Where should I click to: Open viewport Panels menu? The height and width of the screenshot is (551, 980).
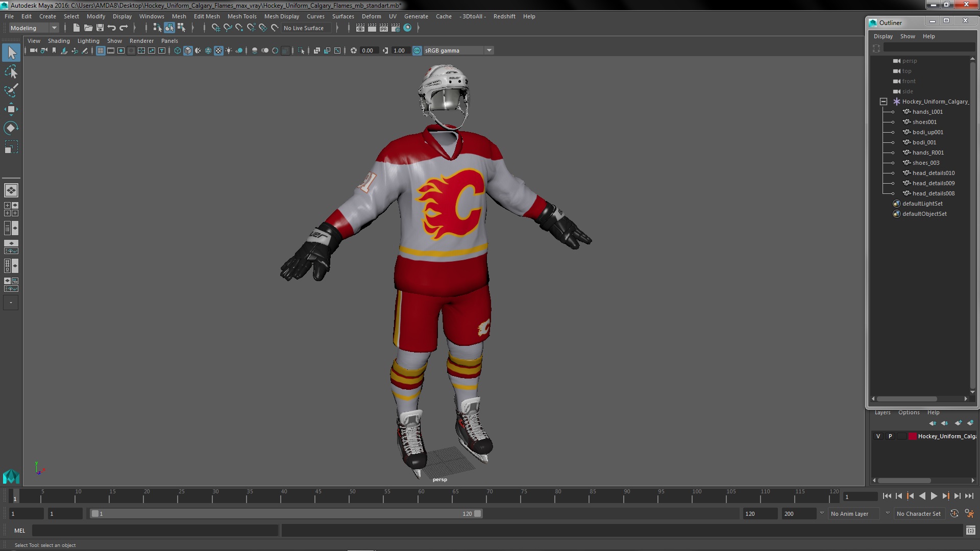coord(169,41)
